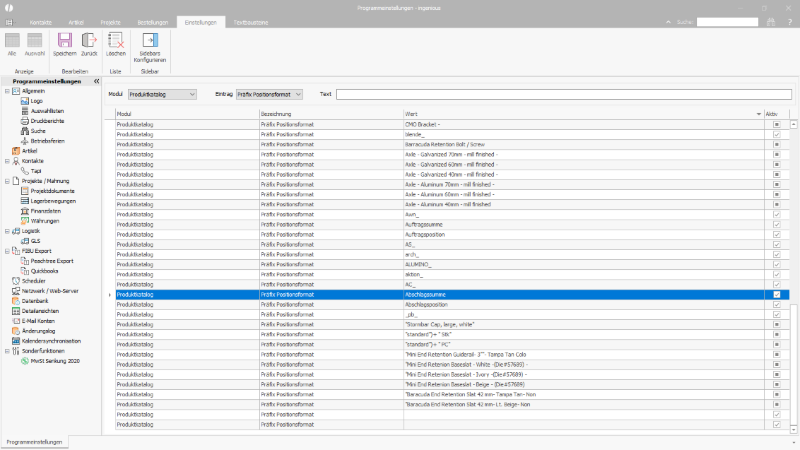800x450 pixels.
Task: Collapse the Programmeinstellungen sidebar
Action: [x=96, y=81]
